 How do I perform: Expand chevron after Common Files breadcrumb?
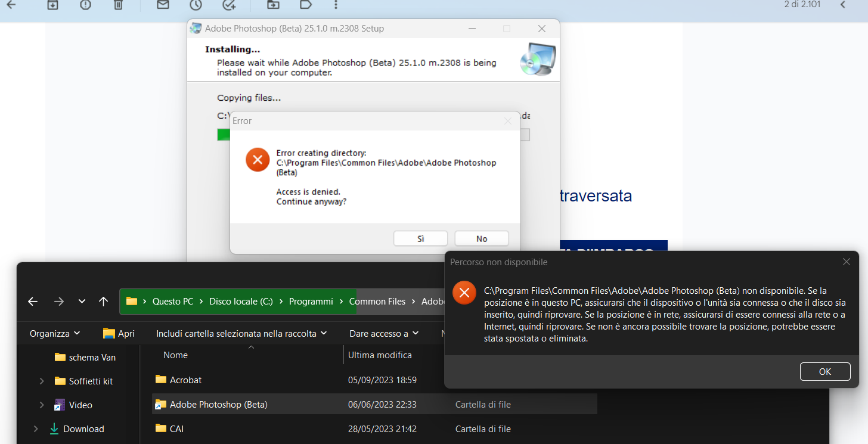click(414, 302)
